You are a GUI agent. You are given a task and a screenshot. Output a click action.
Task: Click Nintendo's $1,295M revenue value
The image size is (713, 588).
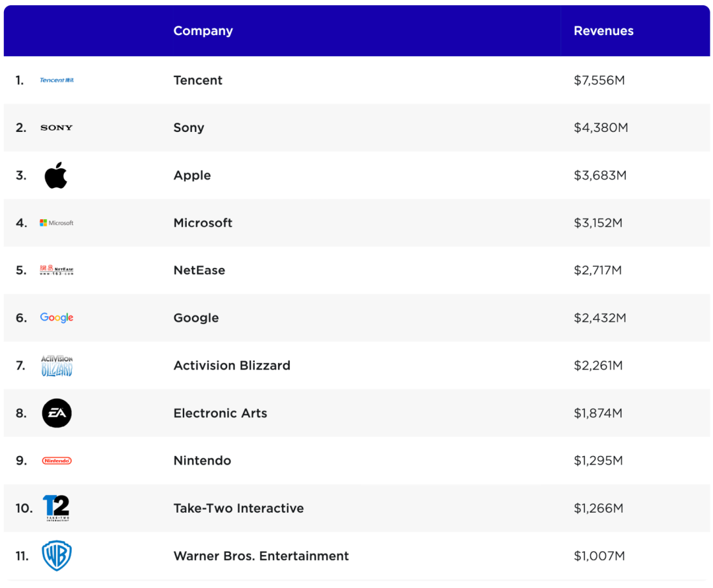pyautogui.click(x=598, y=461)
